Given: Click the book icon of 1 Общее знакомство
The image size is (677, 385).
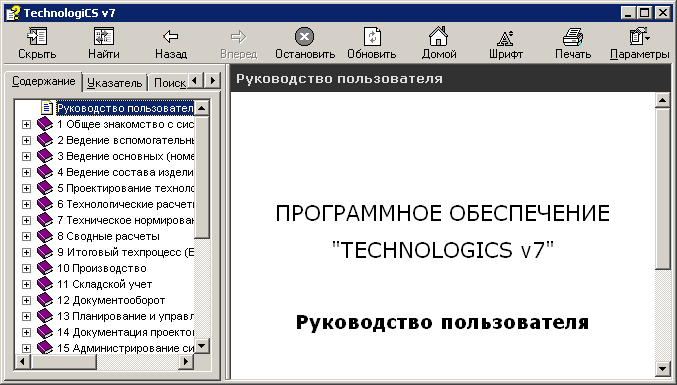Looking at the screenshot, I should click(44, 124).
